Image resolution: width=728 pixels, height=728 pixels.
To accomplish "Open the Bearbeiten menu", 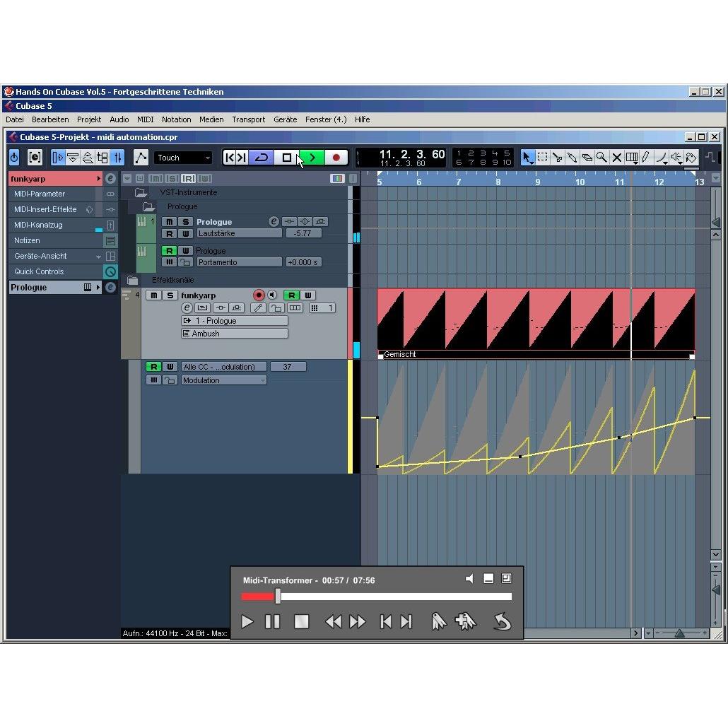I will coord(50,119).
